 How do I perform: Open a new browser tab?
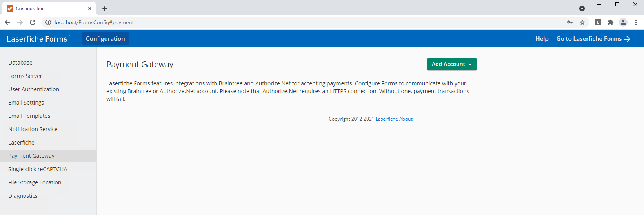[105, 9]
